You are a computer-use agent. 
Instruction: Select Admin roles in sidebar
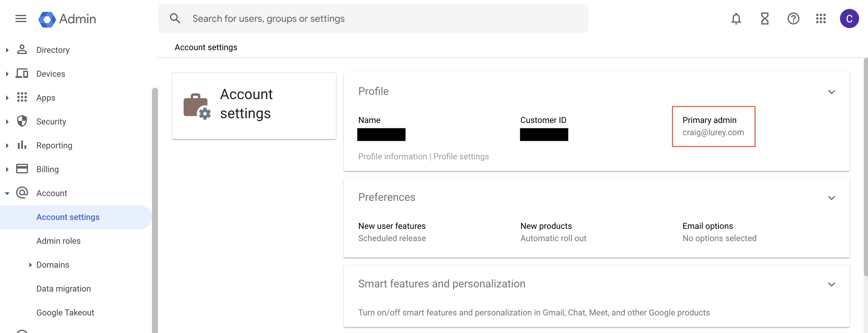(58, 241)
